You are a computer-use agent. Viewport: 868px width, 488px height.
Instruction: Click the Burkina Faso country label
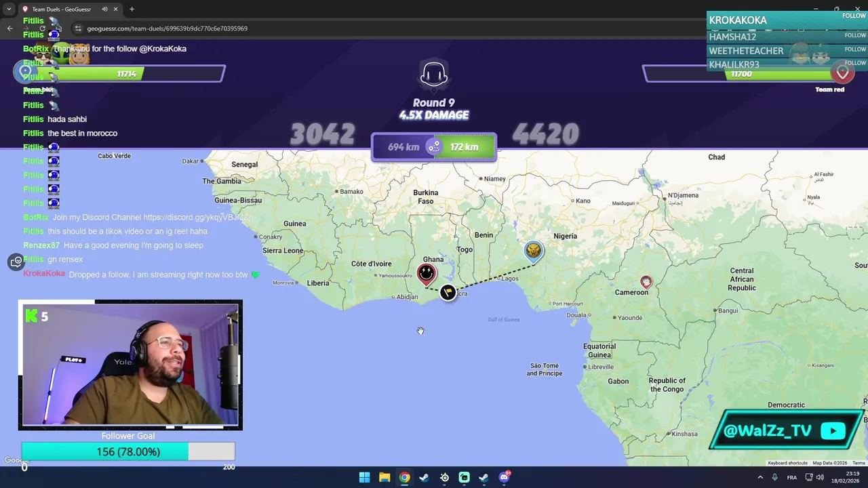click(426, 197)
